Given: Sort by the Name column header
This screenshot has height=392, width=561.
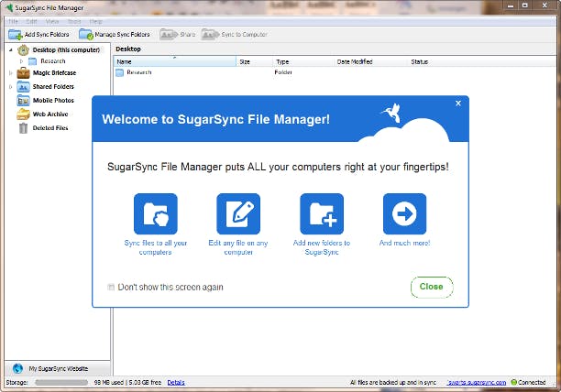Looking at the screenshot, I should (x=175, y=61).
